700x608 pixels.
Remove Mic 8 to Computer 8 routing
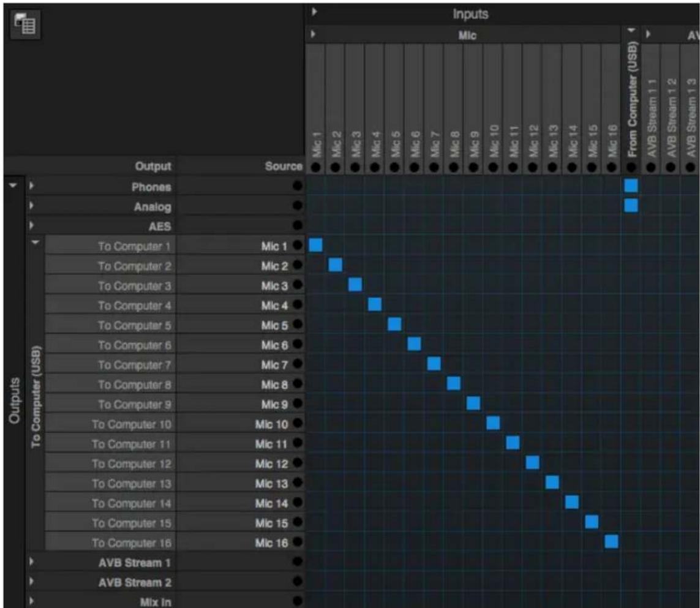coord(454,383)
